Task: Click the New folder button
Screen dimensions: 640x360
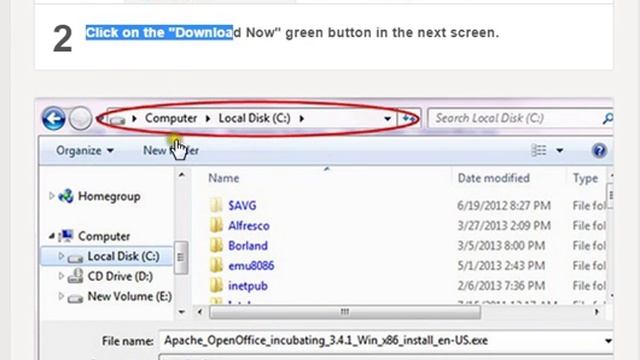Action: (x=171, y=151)
